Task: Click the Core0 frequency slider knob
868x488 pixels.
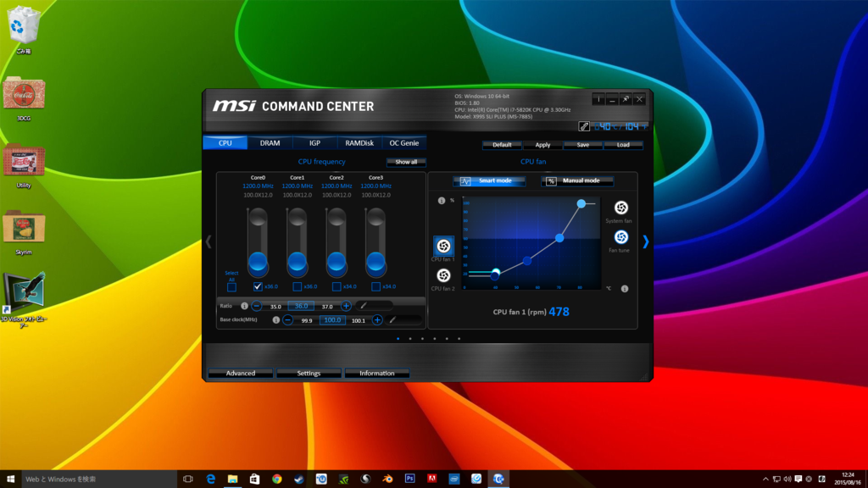Action: pos(258,263)
